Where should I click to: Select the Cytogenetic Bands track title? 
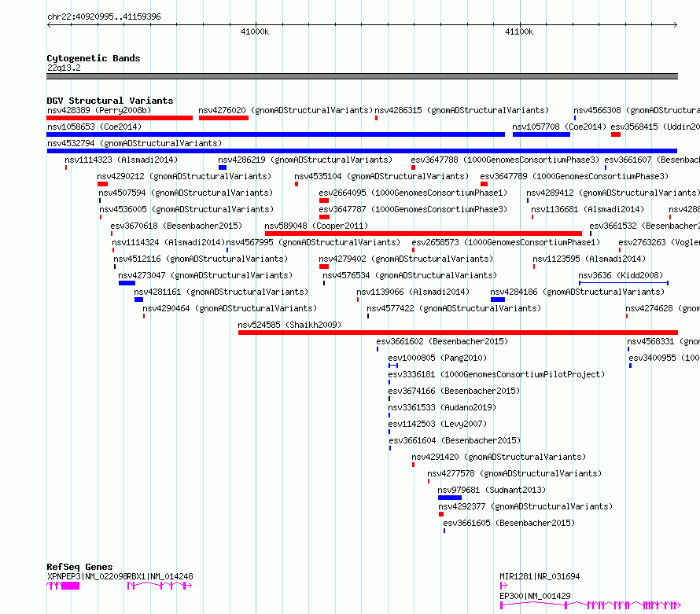[94, 58]
